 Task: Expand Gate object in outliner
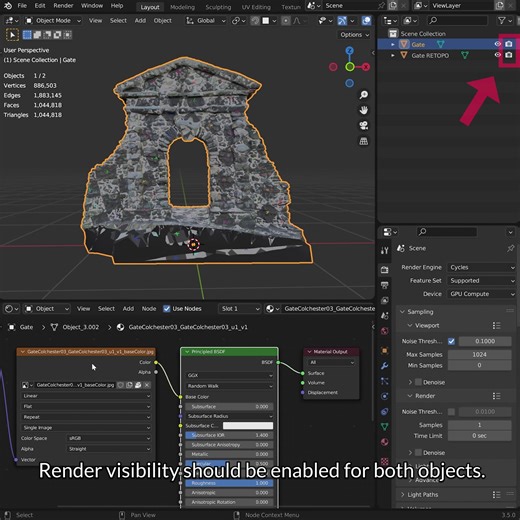pos(393,44)
